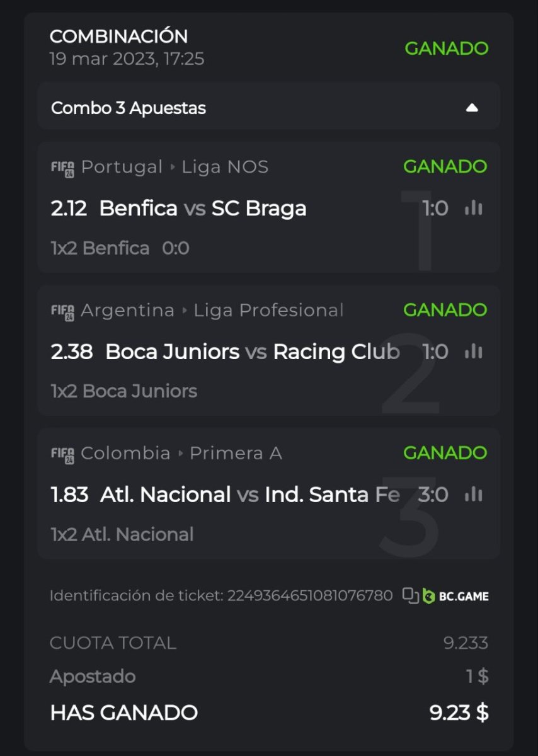The height and width of the screenshot is (756, 538).
Task: Click FIFA 24 icon beside Portugal
Action: click(x=62, y=168)
